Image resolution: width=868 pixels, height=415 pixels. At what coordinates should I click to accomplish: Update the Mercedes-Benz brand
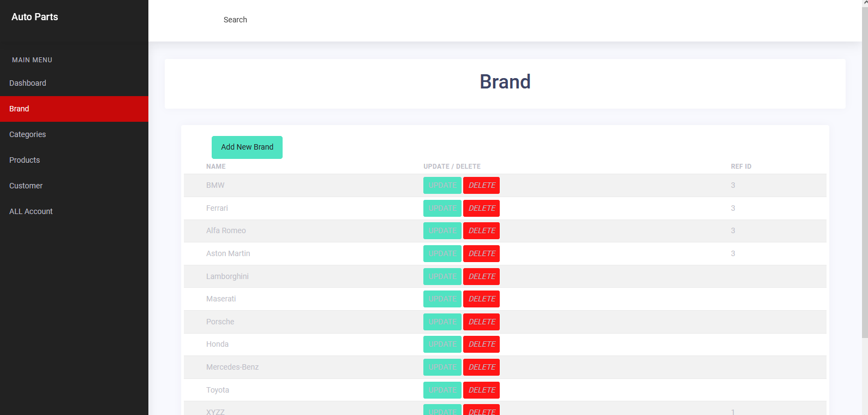click(x=442, y=367)
